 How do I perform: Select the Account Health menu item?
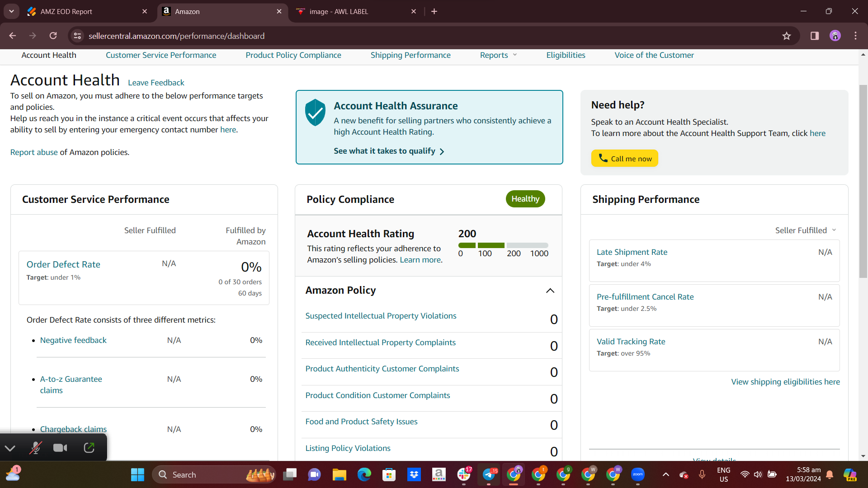coord(49,55)
